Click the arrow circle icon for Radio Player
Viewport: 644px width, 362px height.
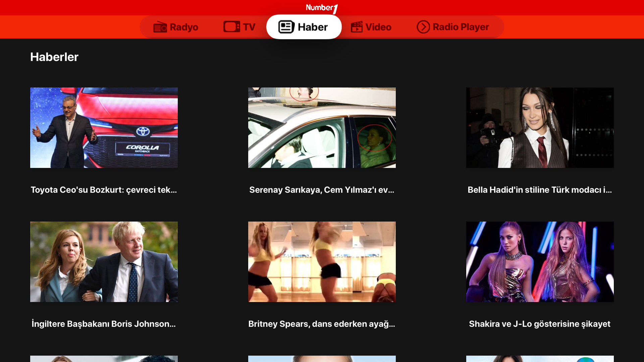[x=423, y=27]
